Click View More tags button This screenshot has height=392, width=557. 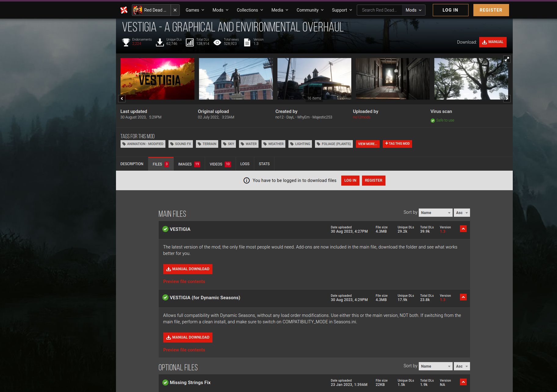[x=367, y=144]
